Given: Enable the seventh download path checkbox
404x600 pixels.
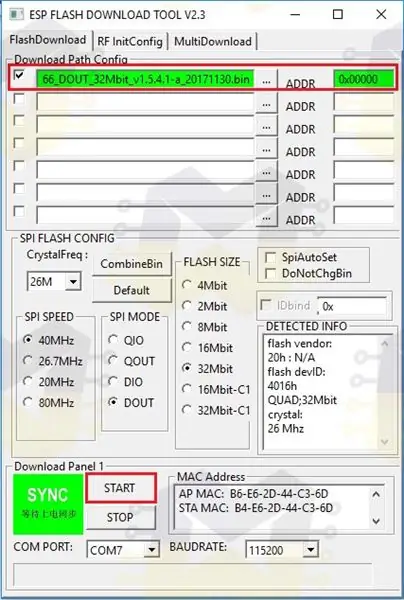Looking at the screenshot, I should [19, 211].
